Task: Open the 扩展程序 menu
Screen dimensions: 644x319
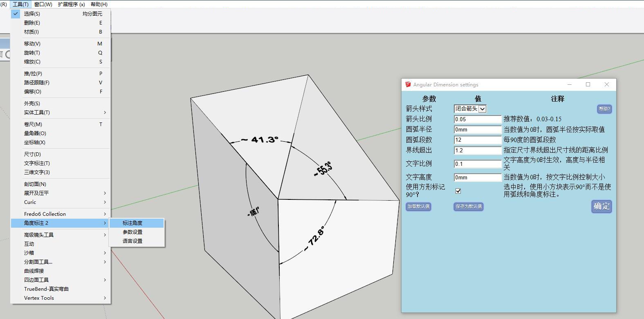Action: (71, 4)
